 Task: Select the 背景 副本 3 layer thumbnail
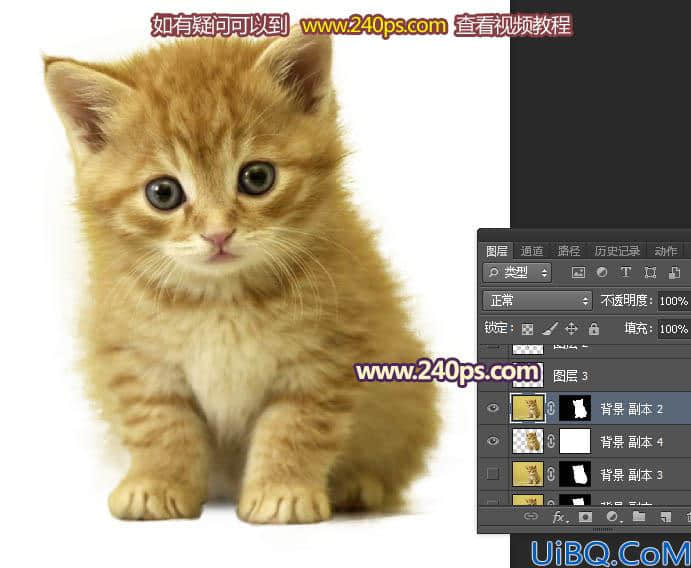[x=528, y=475]
